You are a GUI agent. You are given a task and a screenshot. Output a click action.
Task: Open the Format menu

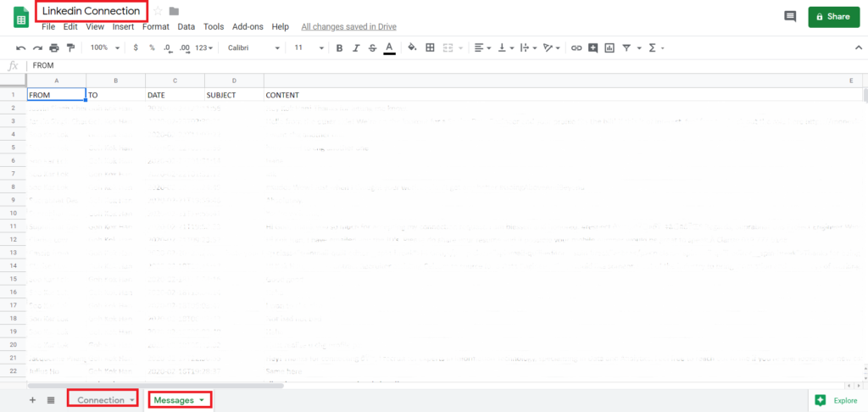155,27
